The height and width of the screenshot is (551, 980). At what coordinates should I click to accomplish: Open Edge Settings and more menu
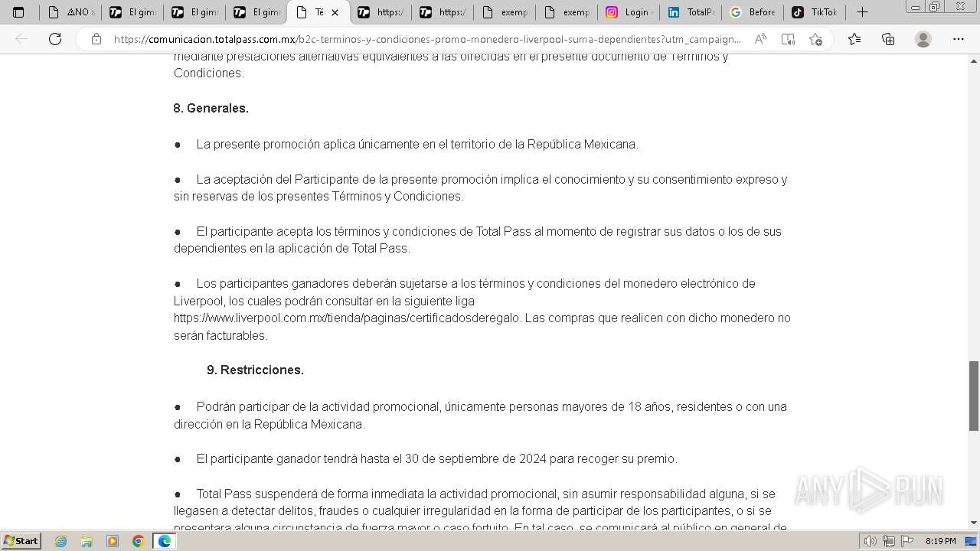[959, 39]
